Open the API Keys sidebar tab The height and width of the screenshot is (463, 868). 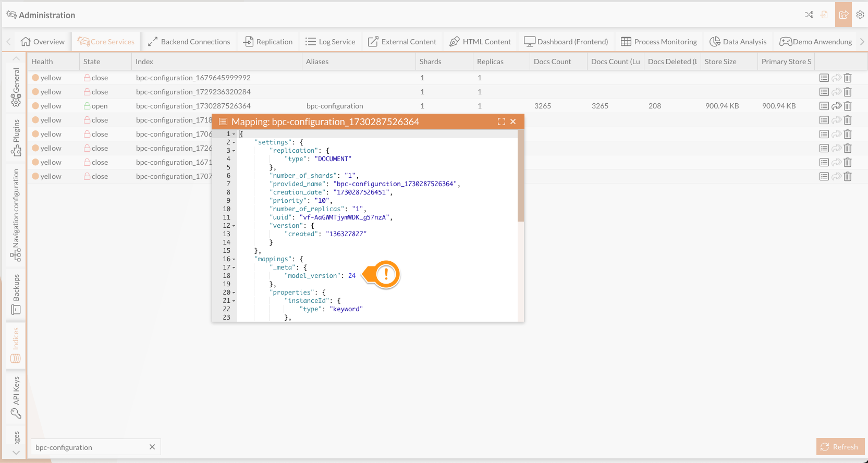pyautogui.click(x=16, y=397)
